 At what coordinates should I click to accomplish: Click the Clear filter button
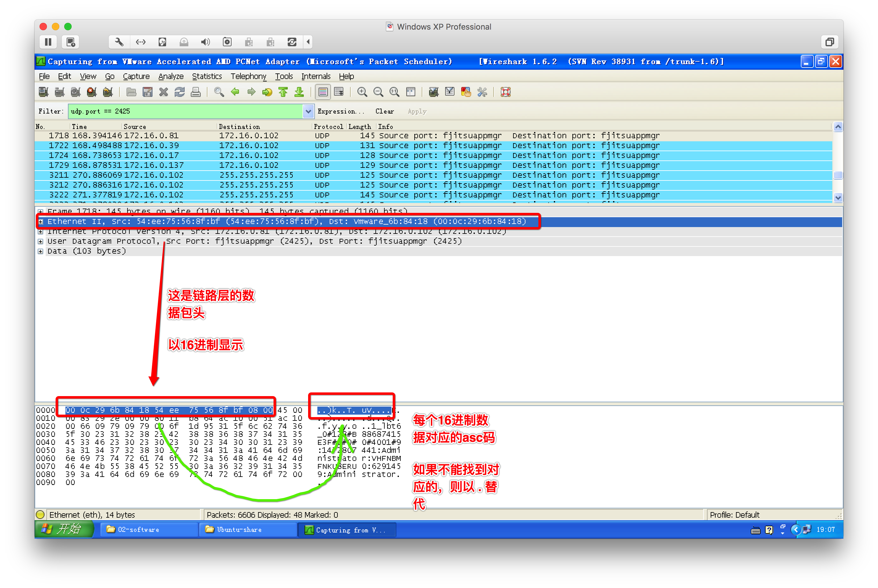pyautogui.click(x=384, y=111)
